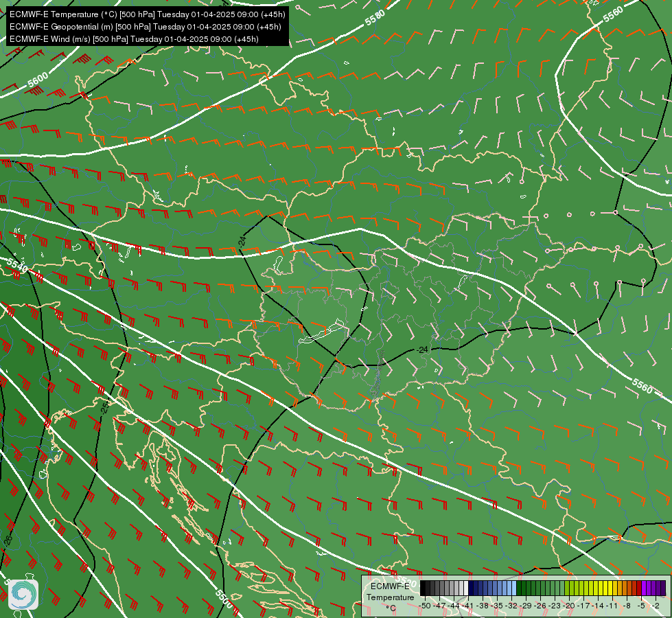Pick the darkest purple swatch at legend end

663,588
